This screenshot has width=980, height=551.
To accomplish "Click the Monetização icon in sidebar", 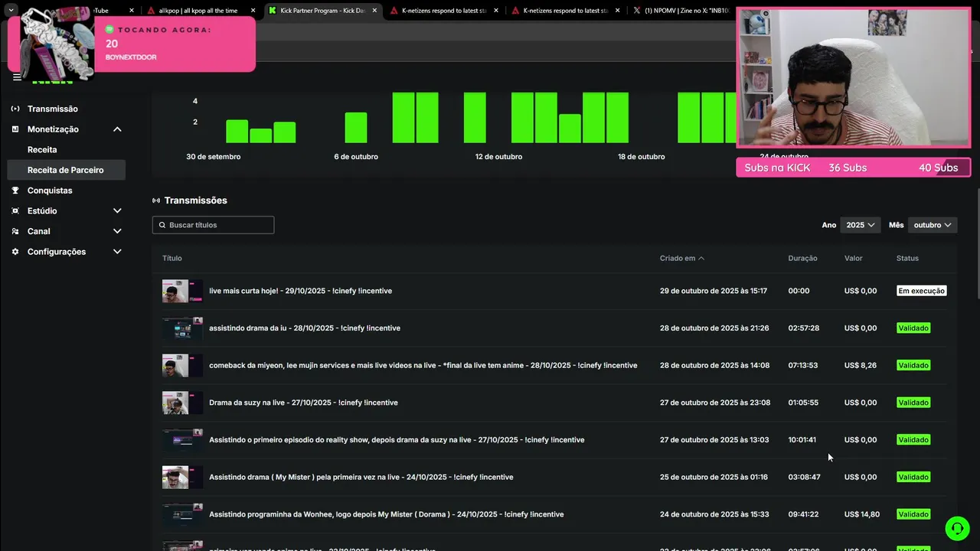I will coord(15,129).
